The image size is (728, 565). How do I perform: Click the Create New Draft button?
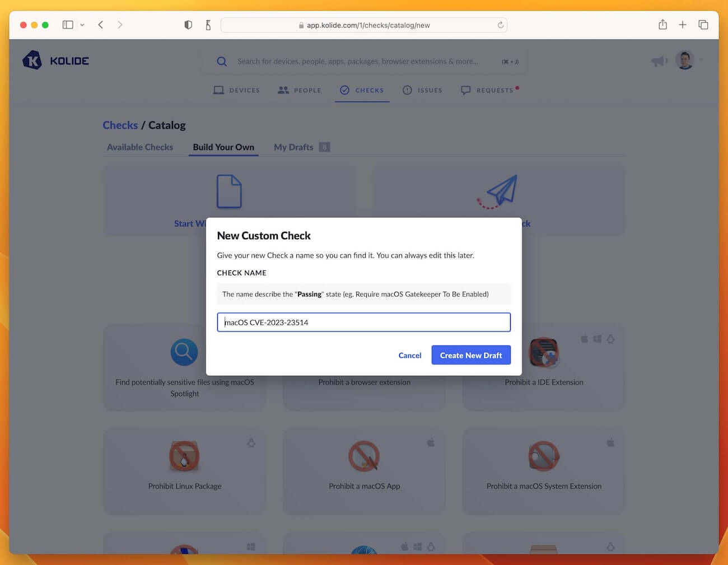(x=471, y=355)
